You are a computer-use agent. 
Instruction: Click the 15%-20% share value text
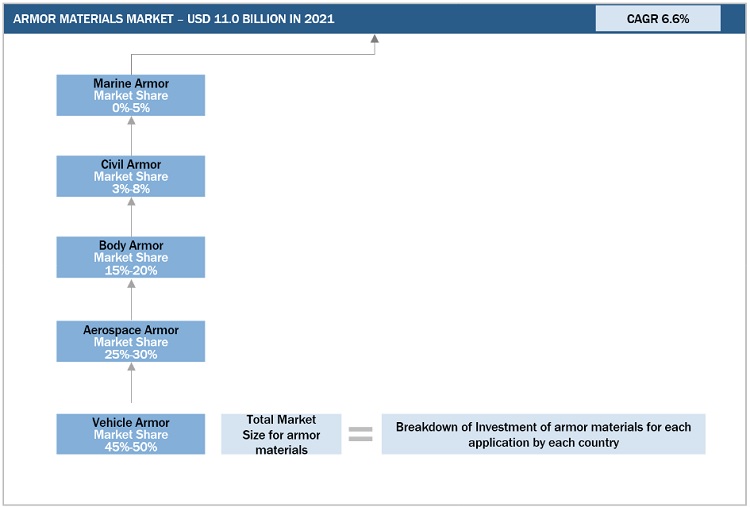tap(131, 270)
